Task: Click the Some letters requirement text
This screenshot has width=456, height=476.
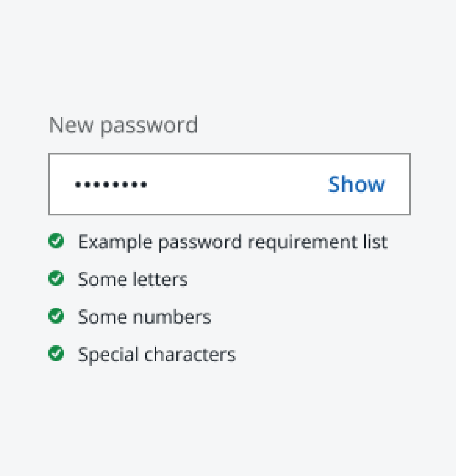Action: (x=133, y=279)
